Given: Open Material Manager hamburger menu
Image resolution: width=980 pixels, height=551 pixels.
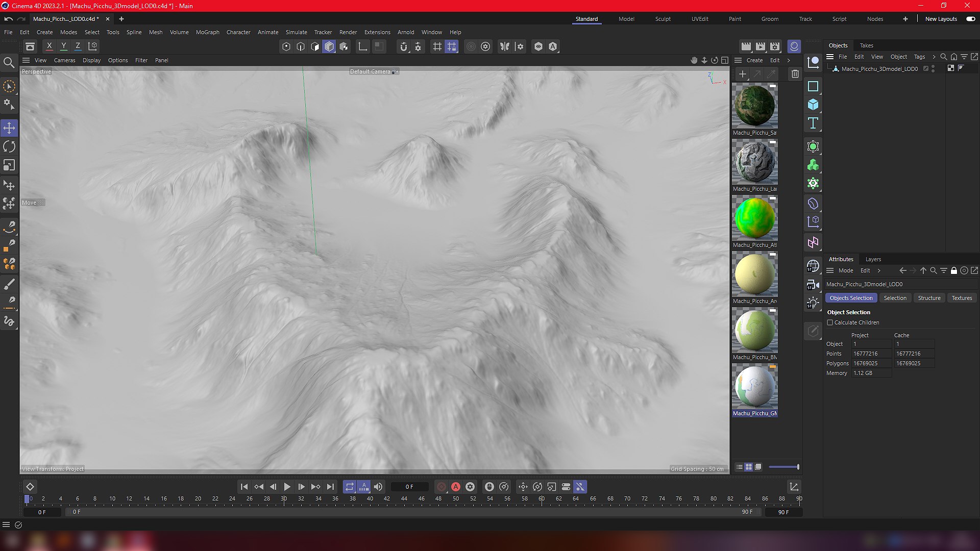Looking at the screenshot, I should coord(738,60).
